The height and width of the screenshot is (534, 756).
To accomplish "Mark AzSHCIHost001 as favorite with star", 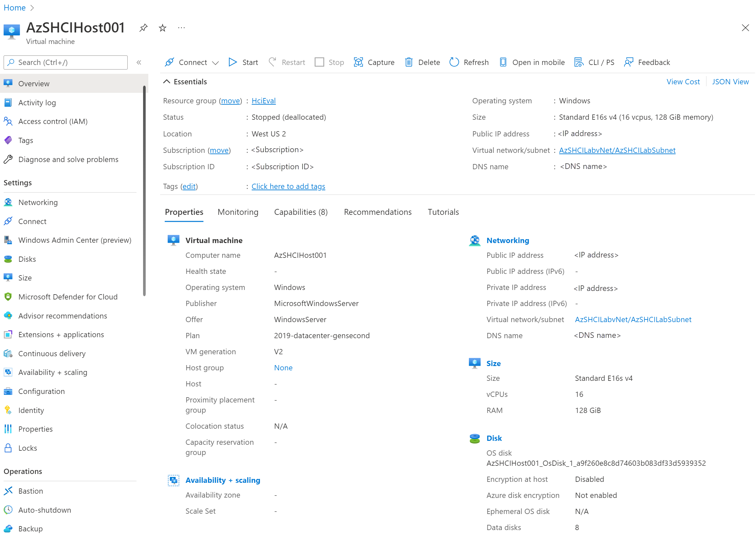I will point(162,28).
